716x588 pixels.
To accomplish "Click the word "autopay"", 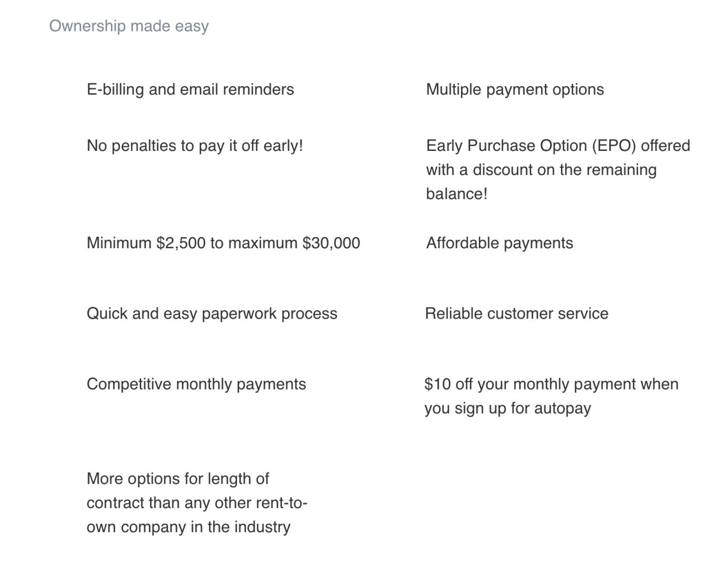I will (x=562, y=409).
